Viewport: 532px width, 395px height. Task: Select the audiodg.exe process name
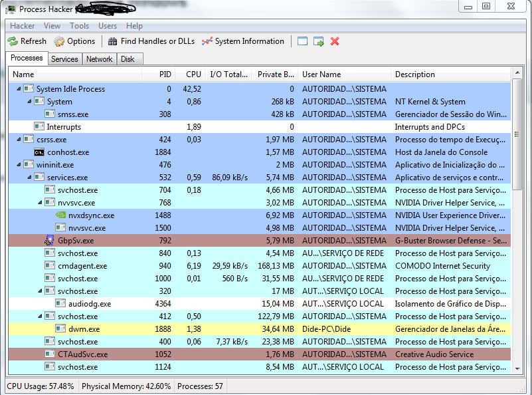click(90, 304)
